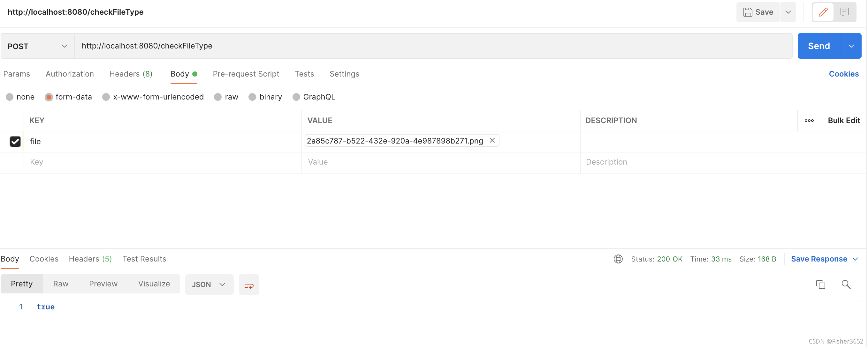Screen dimensions: 868x347
Task: Open the response Headers tab
Action: [x=90, y=259]
